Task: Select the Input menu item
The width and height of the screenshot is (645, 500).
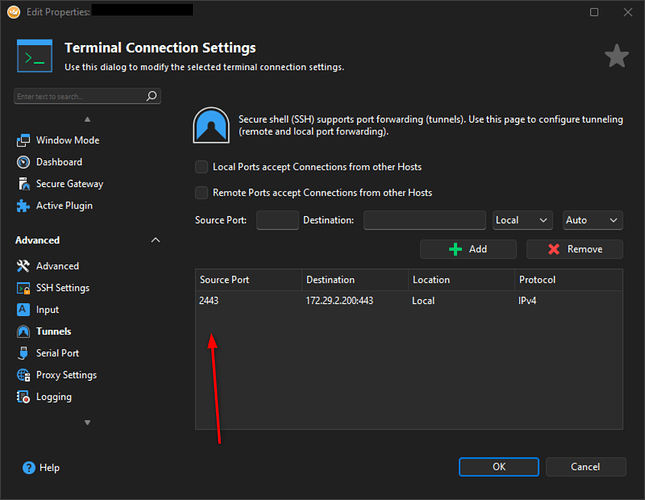Action: point(47,310)
